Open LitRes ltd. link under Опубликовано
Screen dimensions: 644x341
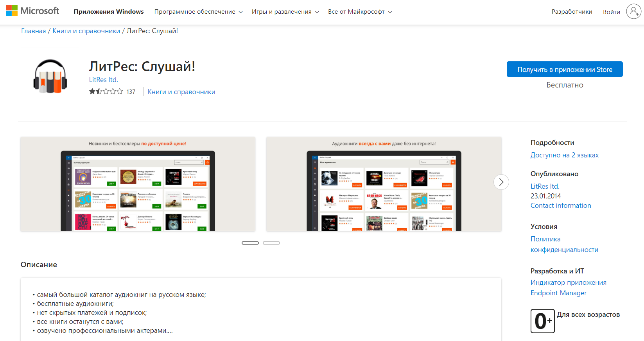point(545,186)
